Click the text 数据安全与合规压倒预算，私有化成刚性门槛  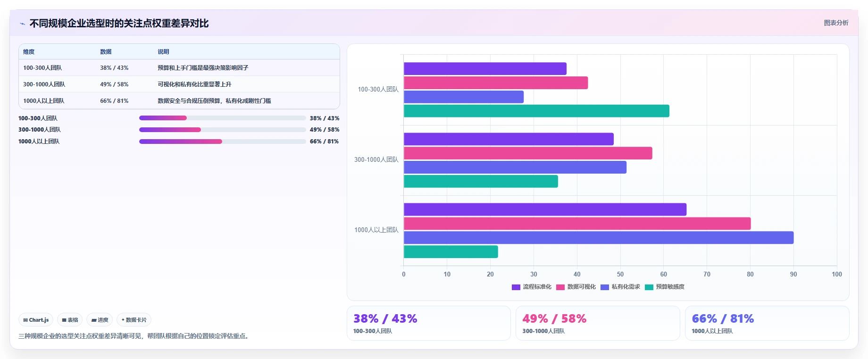(214, 101)
